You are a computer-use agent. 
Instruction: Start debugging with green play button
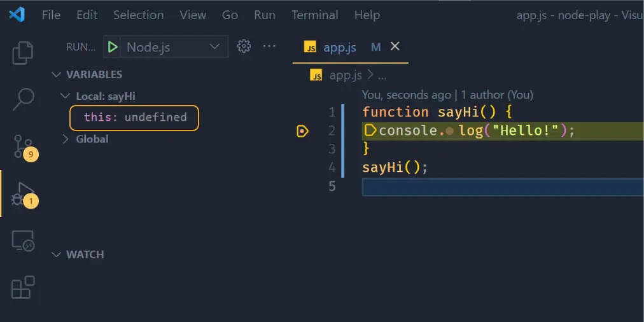coord(112,47)
